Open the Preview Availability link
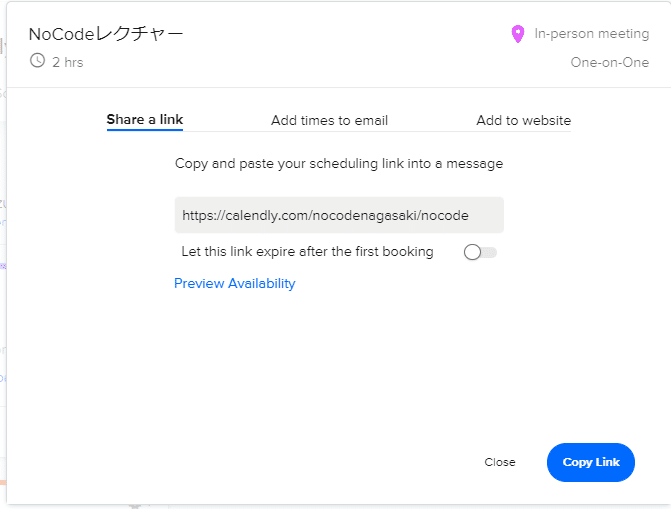The height and width of the screenshot is (509, 671). tap(235, 283)
